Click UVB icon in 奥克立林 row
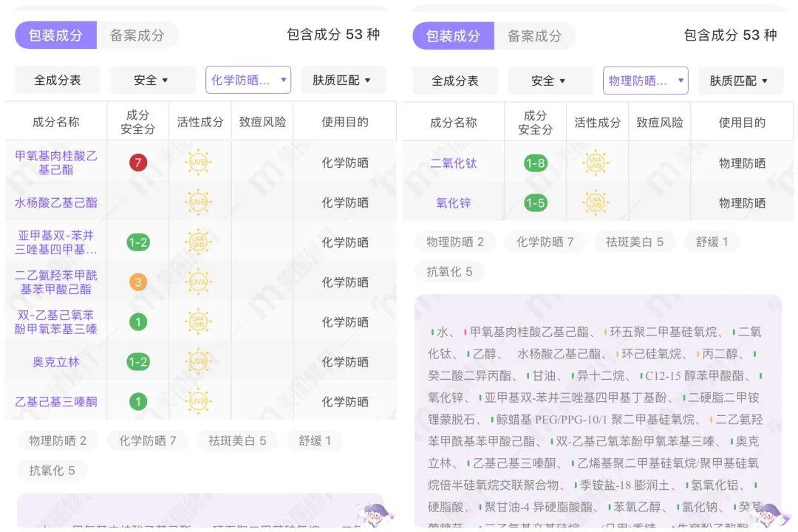Image resolution: width=798 pixels, height=532 pixels. point(199,362)
